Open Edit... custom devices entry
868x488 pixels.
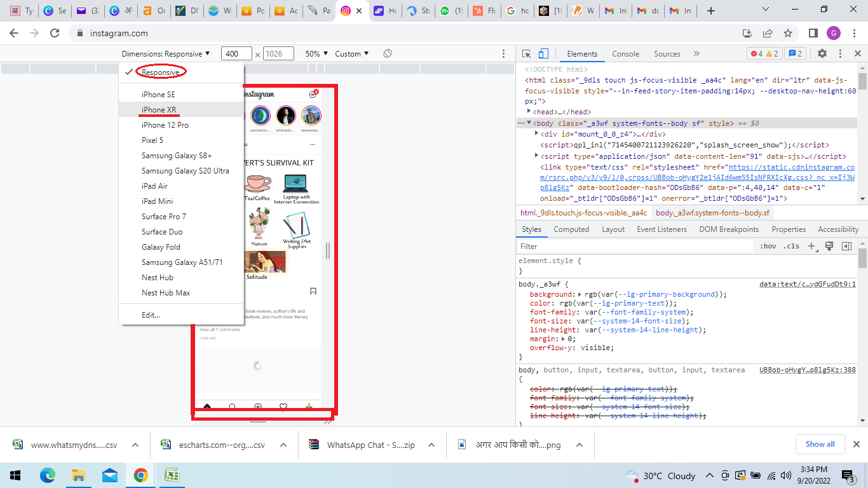pos(181,315)
